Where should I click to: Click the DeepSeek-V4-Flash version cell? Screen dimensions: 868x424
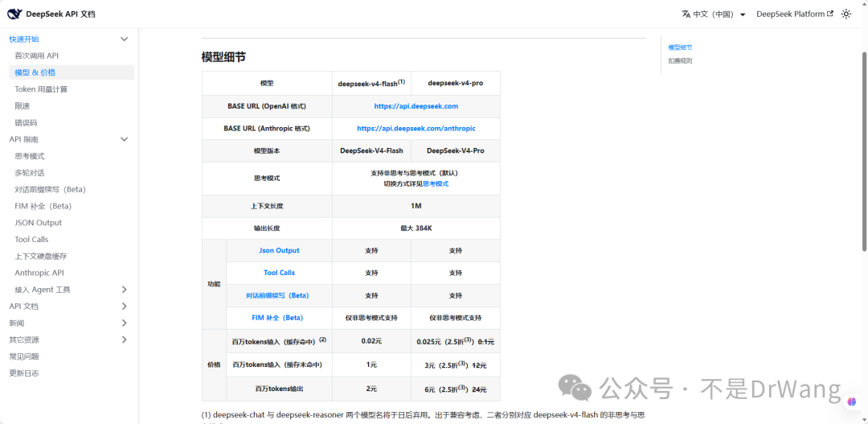(371, 150)
